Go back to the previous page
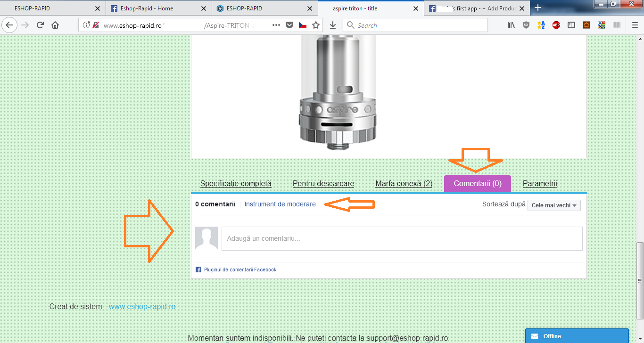Viewport: 644px width, 343px height. click(10, 25)
